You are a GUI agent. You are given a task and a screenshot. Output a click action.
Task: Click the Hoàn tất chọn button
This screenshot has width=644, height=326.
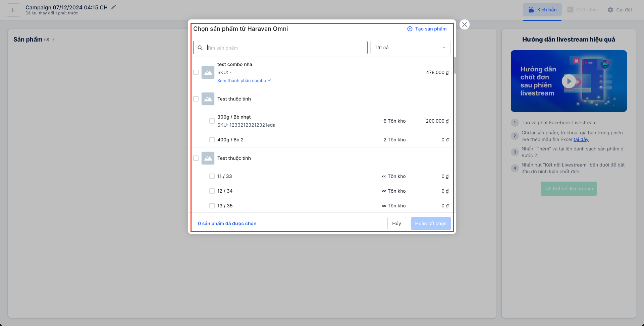(431, 223)
